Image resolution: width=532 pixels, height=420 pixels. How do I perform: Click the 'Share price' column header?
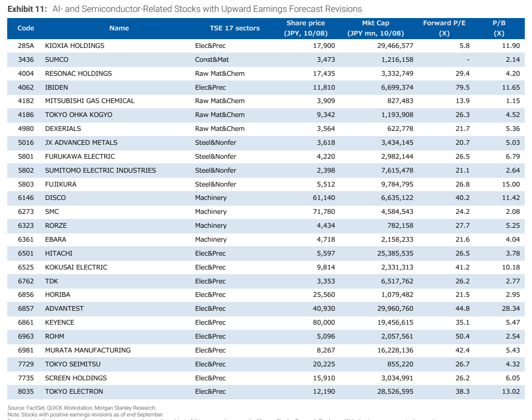click(306, 28)
